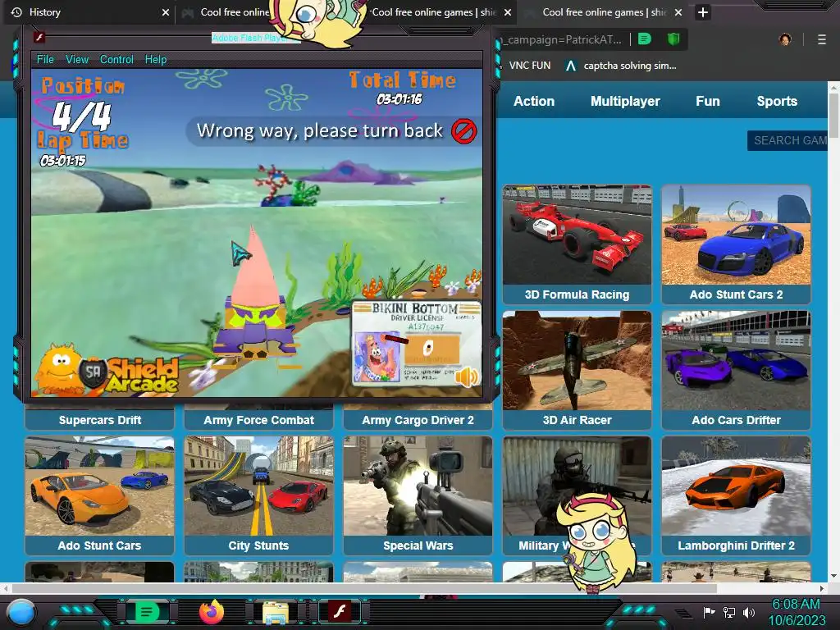Open the File menu in Flash Player
840x630 pixels.
(x=45, y=59)
